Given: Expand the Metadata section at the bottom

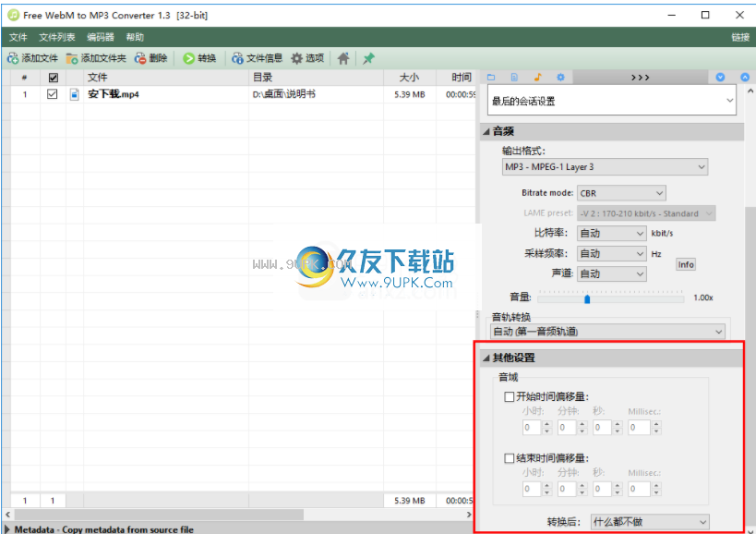Looking at the screenshot, I should pos(6,529).
